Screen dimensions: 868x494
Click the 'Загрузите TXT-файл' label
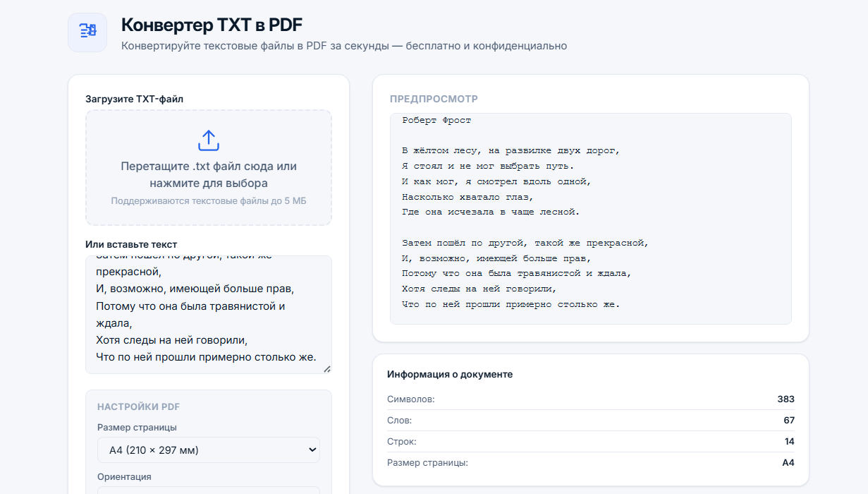[134, 100]
